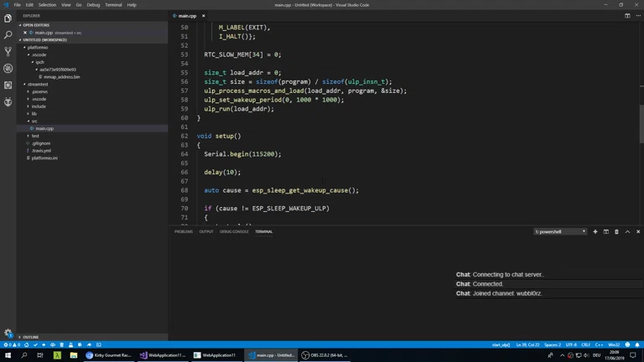Viewport: 644px width, 362px height.
Task: Split the terminal panel
Action: click(x=606, y=232)
